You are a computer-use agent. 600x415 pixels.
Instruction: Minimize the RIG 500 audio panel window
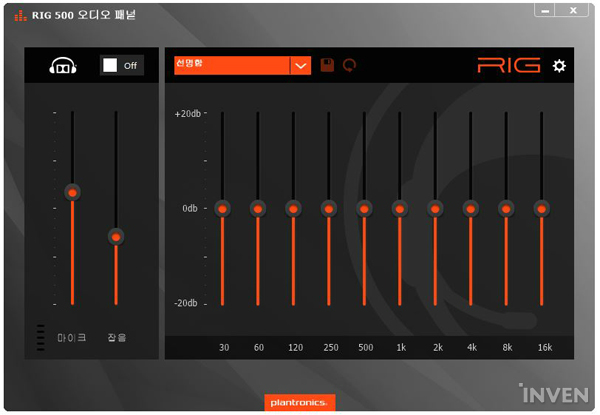coord(545,11)
